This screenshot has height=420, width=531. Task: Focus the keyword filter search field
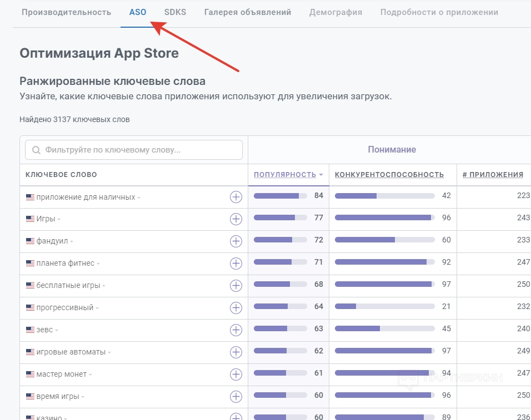pyautogui.click(x=134, y=150)
